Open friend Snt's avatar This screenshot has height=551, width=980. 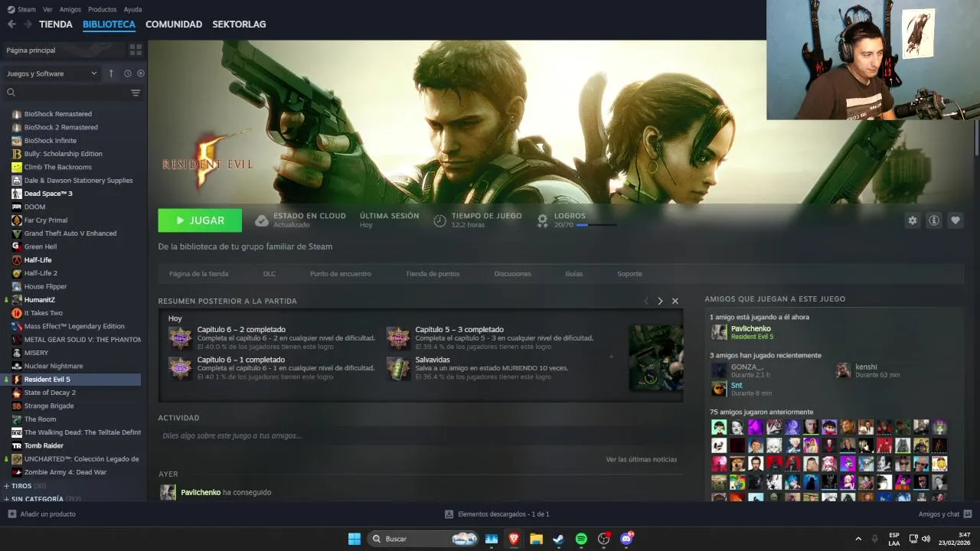(719, 389)
